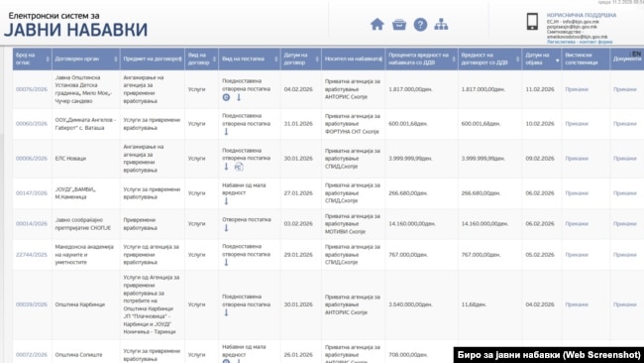Open notice number 22744/2025
Viewport: 644px width, 363px height.
(x=32, y=255)
